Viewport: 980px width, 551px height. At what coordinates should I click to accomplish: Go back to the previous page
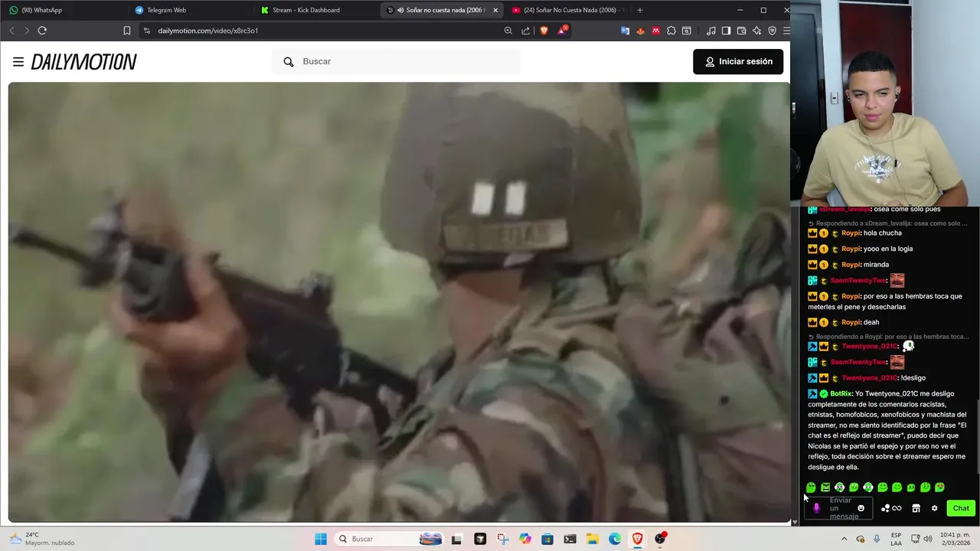11,31
